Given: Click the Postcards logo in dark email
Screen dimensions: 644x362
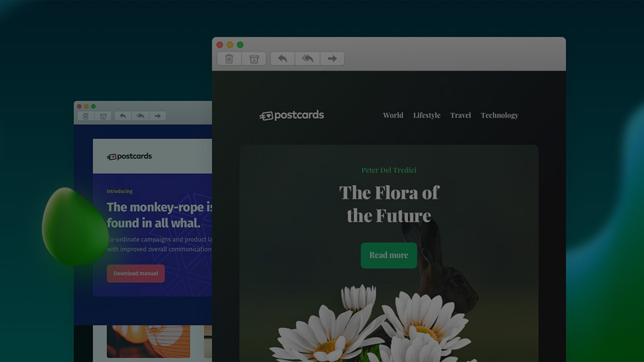Looking at the screenshot, I should pos(291,115).
